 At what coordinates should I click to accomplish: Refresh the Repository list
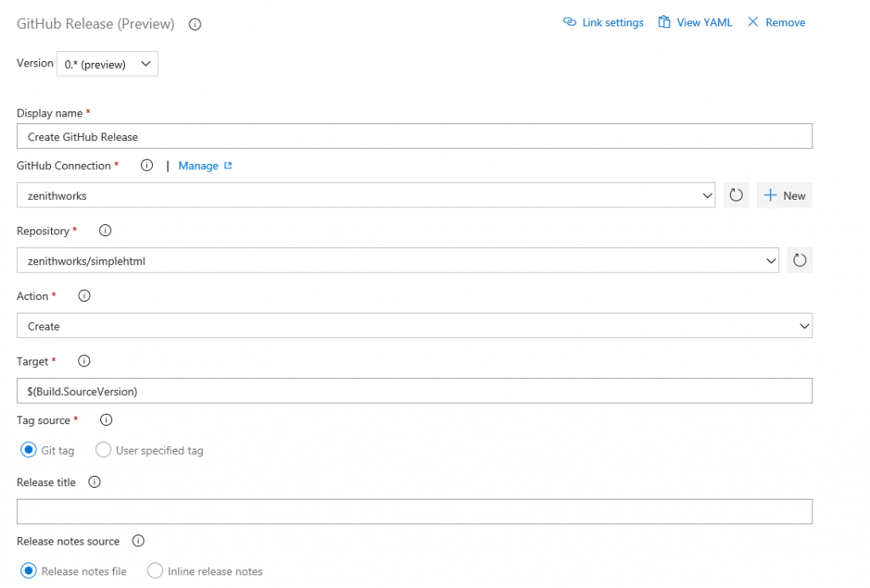tap(799, 260)
